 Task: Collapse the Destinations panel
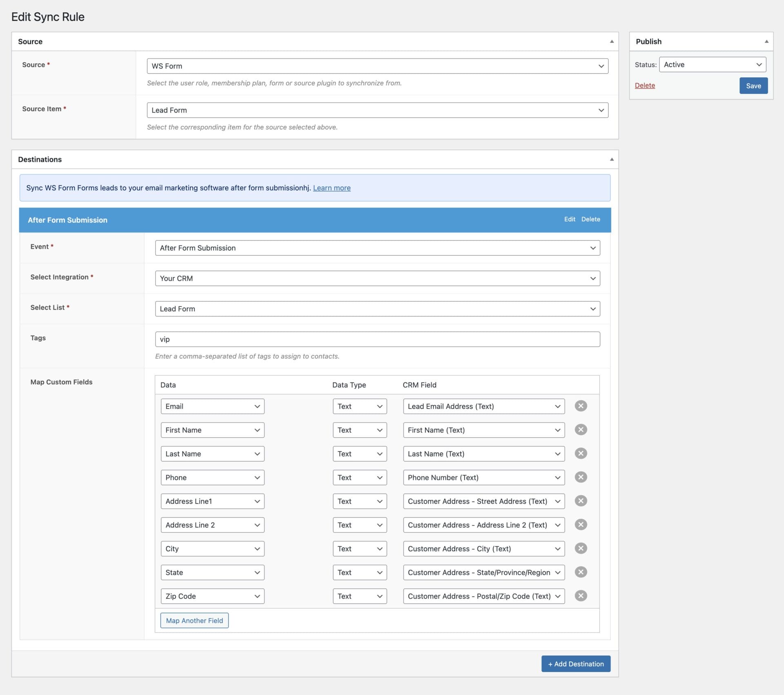point(611,159)
